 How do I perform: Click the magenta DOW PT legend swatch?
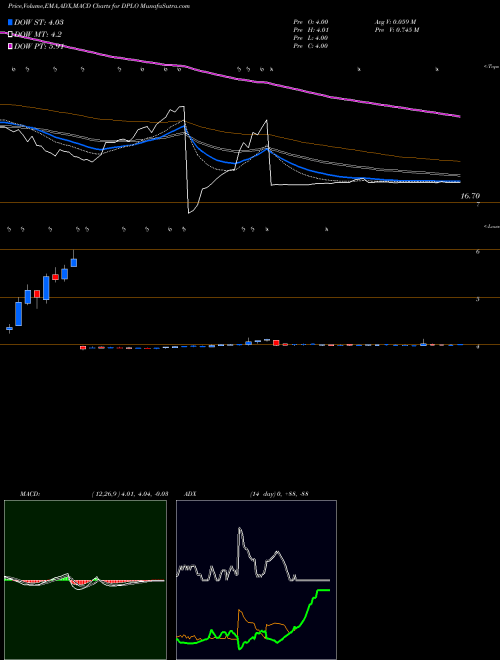[x=10, y=46]
